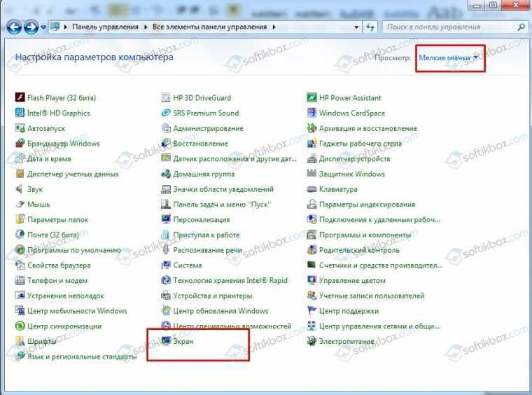Click the Windows CardSpace icon

click(x=311, y=113)
